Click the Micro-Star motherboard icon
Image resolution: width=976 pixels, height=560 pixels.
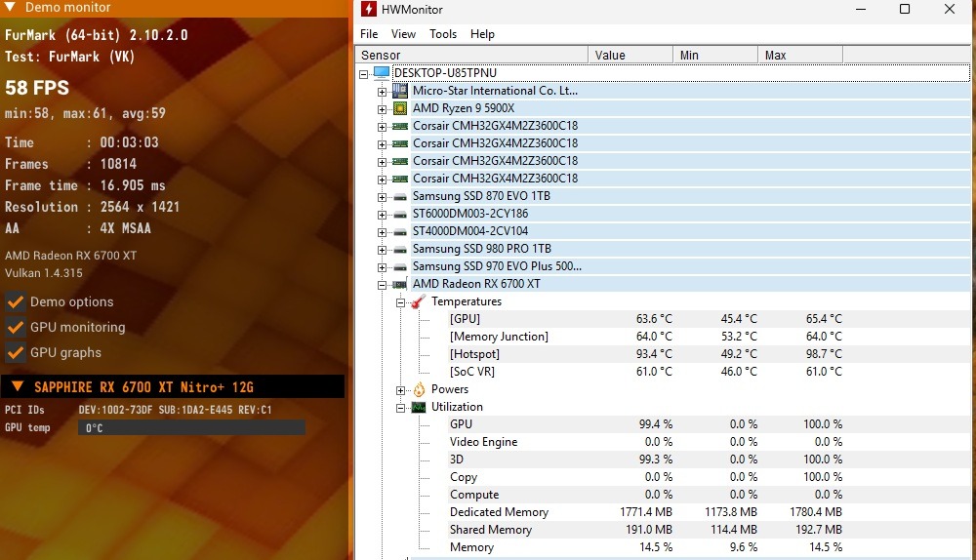pyautogui.click(x=399, y=91)
